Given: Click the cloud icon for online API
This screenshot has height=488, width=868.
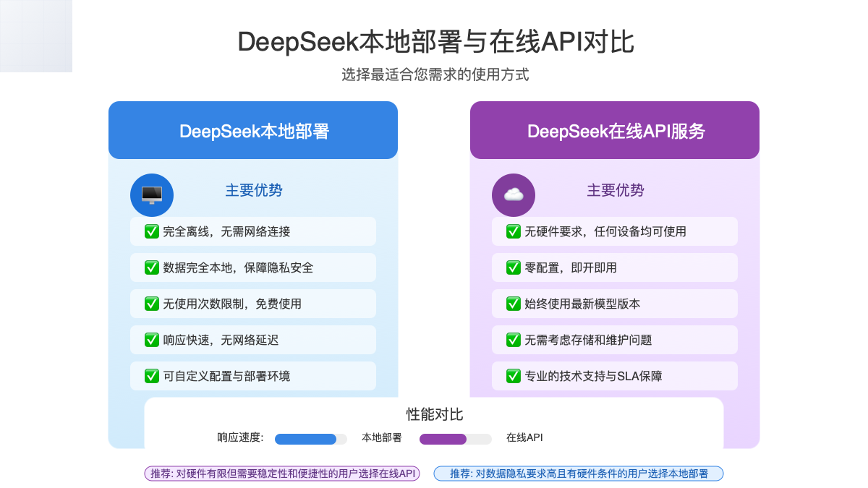Looking at the screenshot, I should click(x=514, y=195).
